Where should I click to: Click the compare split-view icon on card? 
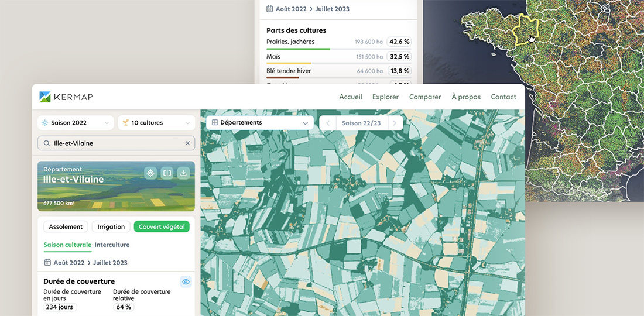click(167, 173)
